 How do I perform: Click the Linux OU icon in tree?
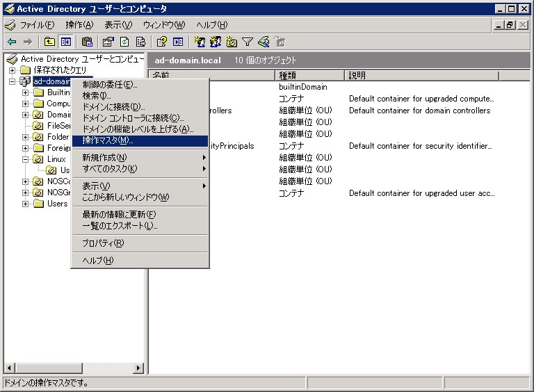(x=38, y=159)
